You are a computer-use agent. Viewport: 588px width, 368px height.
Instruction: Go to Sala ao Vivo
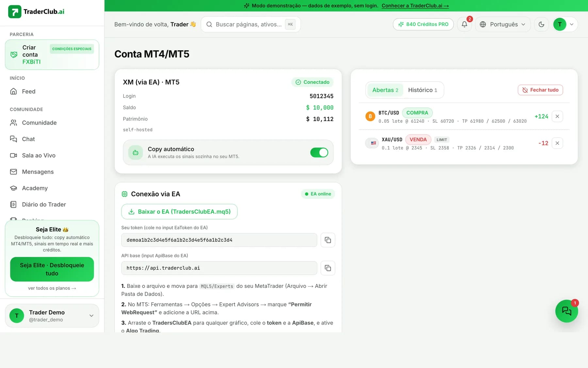[x=52, y=155]
